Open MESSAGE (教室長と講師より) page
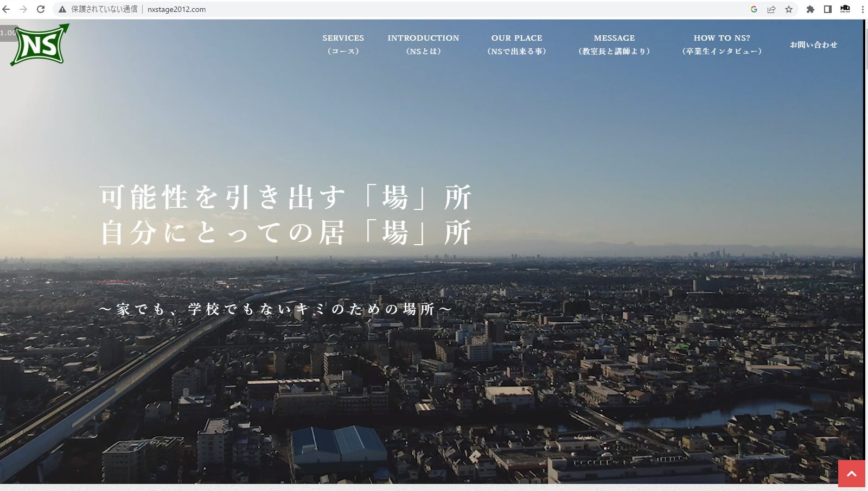Screen dimensions: 868x491 pos(614,44)
